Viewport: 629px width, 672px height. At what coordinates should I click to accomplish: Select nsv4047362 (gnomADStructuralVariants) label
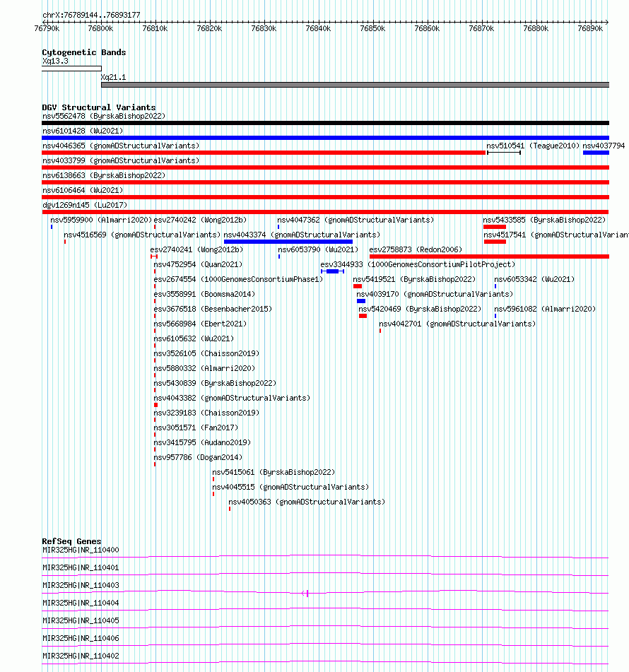(355, 220)
